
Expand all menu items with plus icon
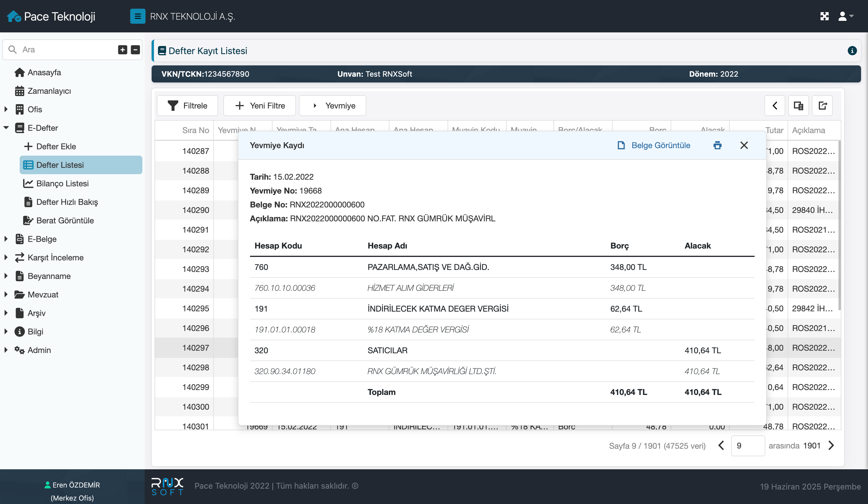123,49
